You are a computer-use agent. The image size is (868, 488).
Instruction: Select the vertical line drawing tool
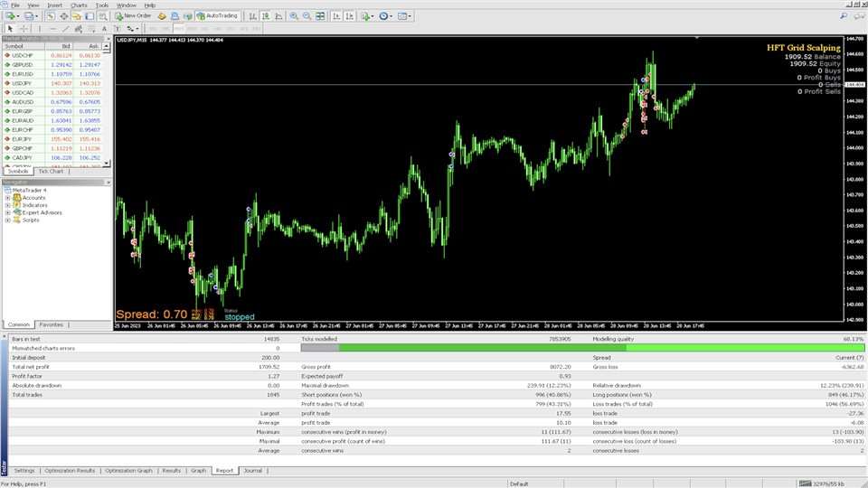[x=39, y=28]
